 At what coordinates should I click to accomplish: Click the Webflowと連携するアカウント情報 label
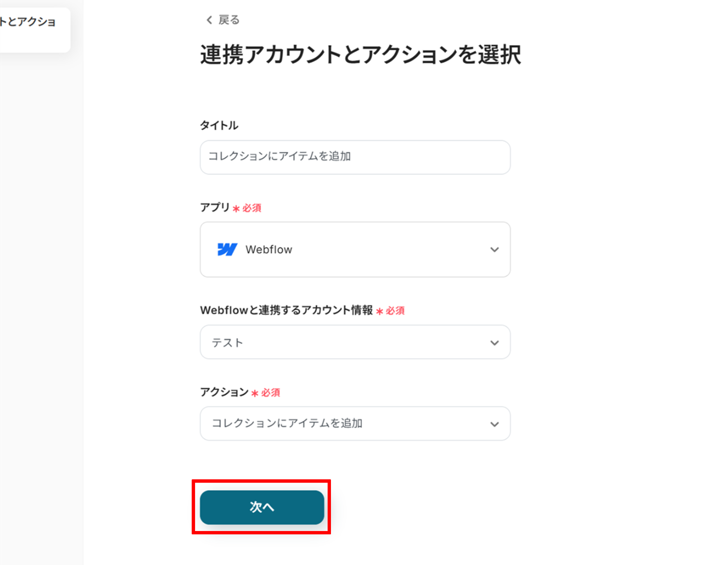[x=286, y=310]
